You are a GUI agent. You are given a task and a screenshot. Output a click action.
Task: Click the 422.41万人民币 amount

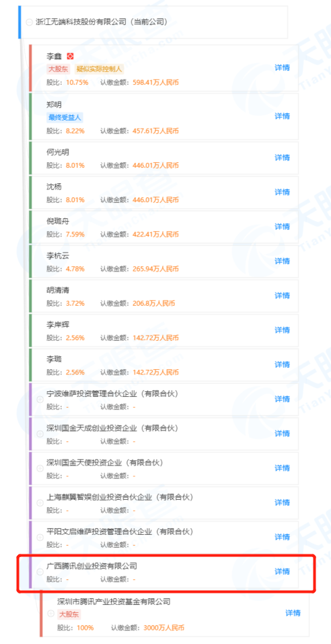pyautogui.click(x=155, y=234)
